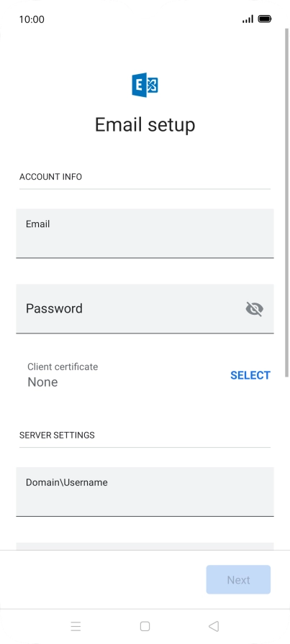Viewport: 290px width, 644px height.
Task: Tap the Android home square icon
Action: pyautogui.click(x=145, y=626)
